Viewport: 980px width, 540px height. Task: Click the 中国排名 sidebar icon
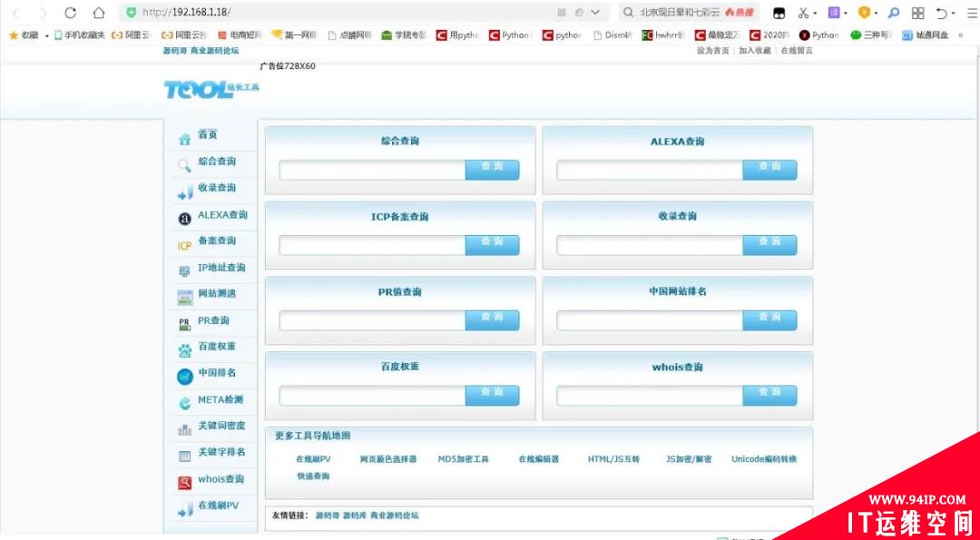185,377
